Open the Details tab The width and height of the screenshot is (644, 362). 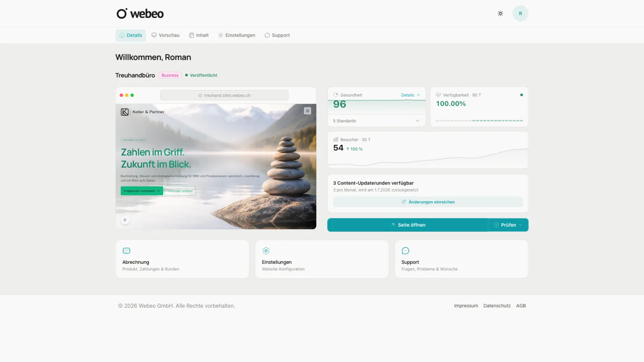tap(131, 35)
